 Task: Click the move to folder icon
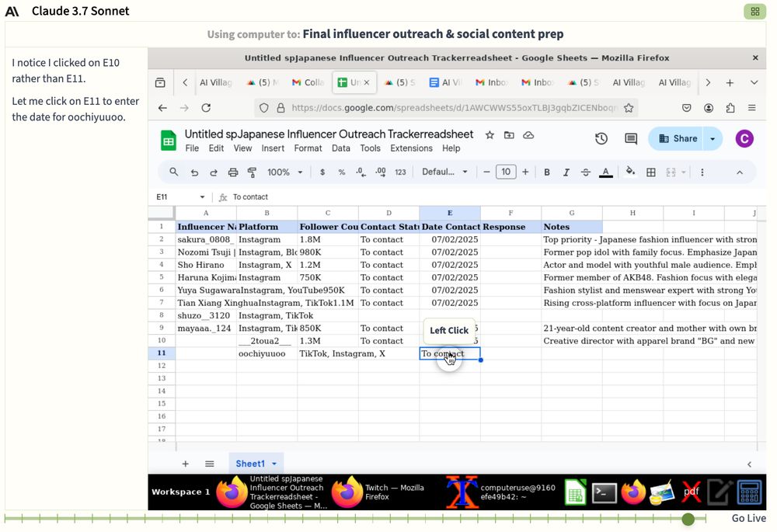click(x=509, y=134)
